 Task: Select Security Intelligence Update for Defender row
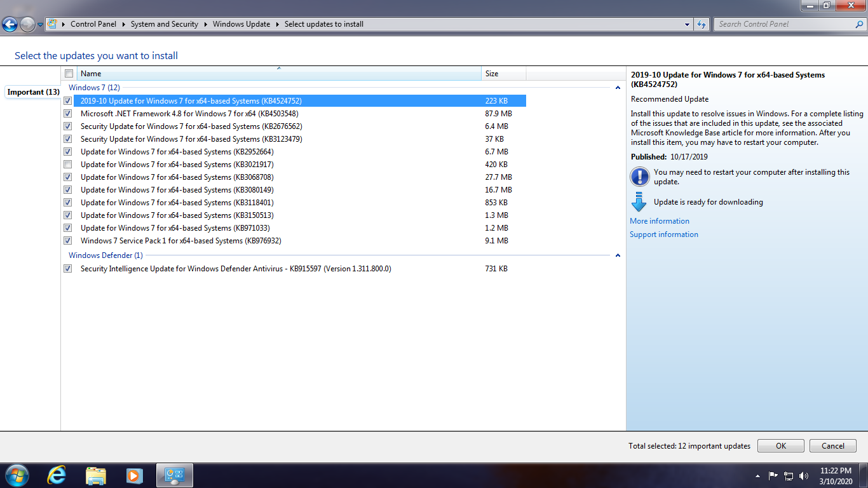tap(300, 269)
